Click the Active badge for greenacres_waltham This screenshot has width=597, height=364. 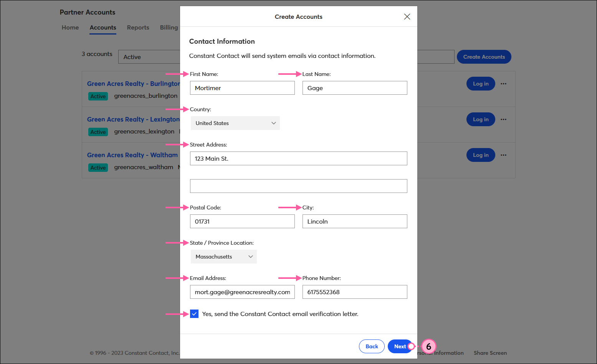click(98, 168)
